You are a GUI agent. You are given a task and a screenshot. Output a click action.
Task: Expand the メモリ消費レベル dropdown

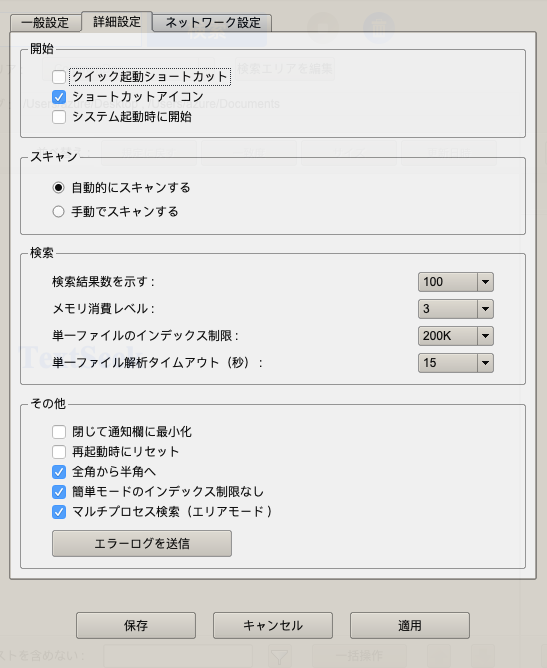(456, 309)
